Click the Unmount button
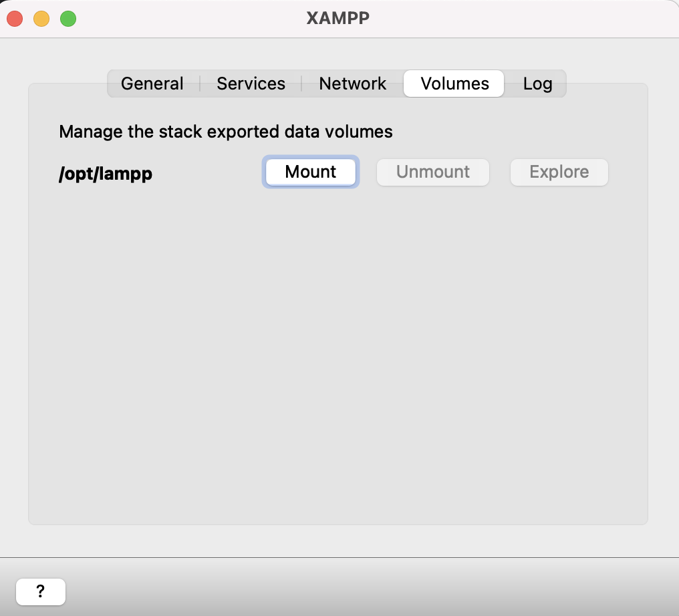Viewport: 679px width, 616px height. [x=433, y=172]
